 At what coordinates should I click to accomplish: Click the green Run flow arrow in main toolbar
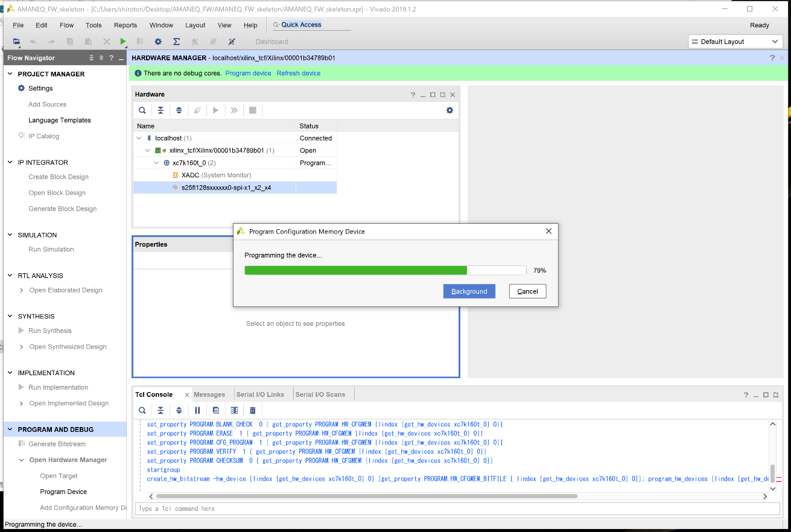click(123, 42)
